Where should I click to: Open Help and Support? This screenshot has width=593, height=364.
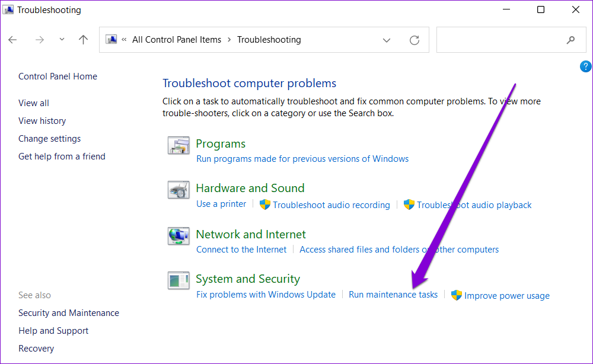coord(53,331)
